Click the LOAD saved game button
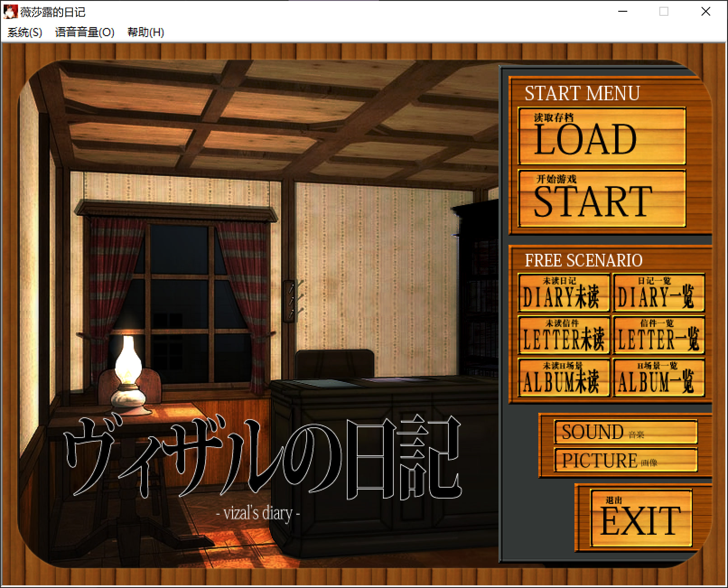Image resolution: width=728 pixels, height=588 pixels. [602, 136]
